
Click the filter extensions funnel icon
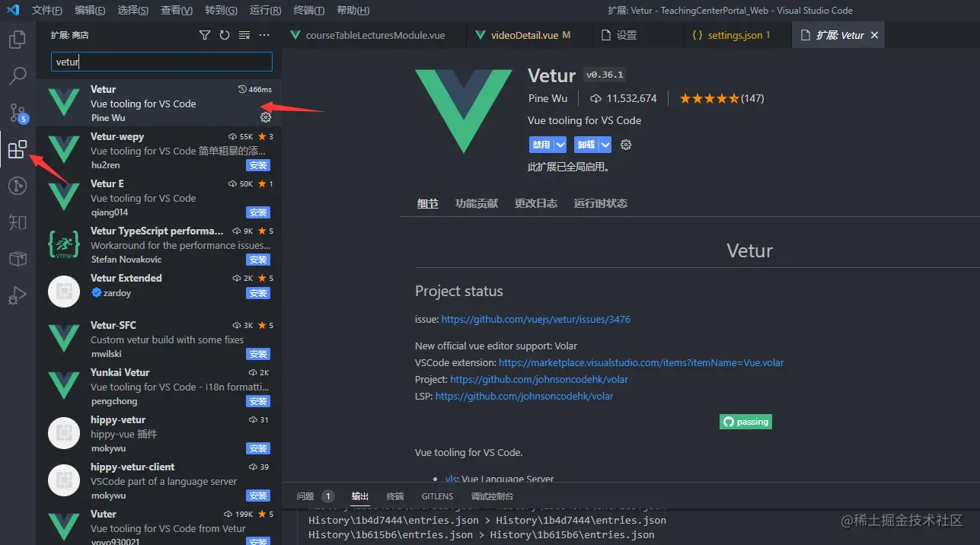(x=205, y=35)
